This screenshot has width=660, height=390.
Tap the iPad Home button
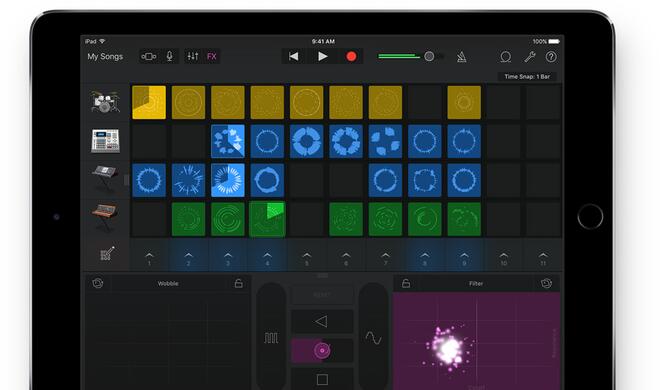coord(590,217)
